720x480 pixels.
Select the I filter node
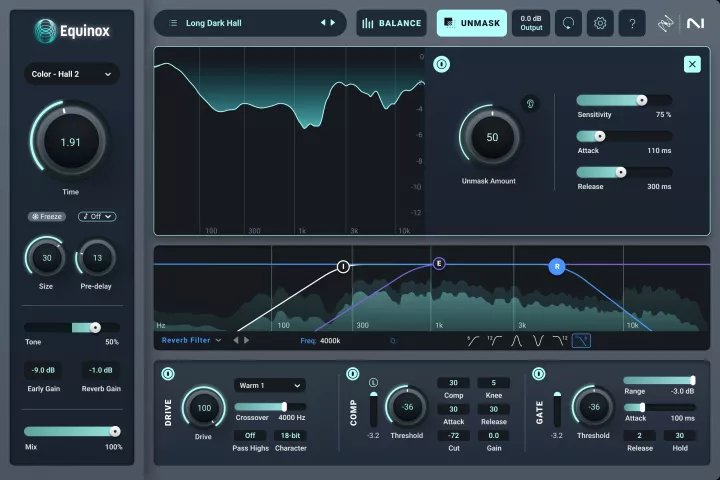pyautogui.click(x=343, y=266)
